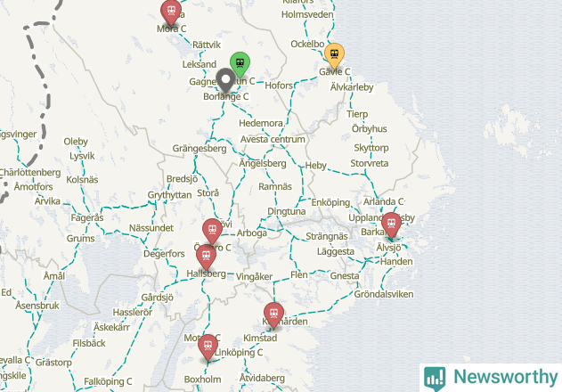
Task: Select the green train marker near Falun C
Action: [240, 64]
